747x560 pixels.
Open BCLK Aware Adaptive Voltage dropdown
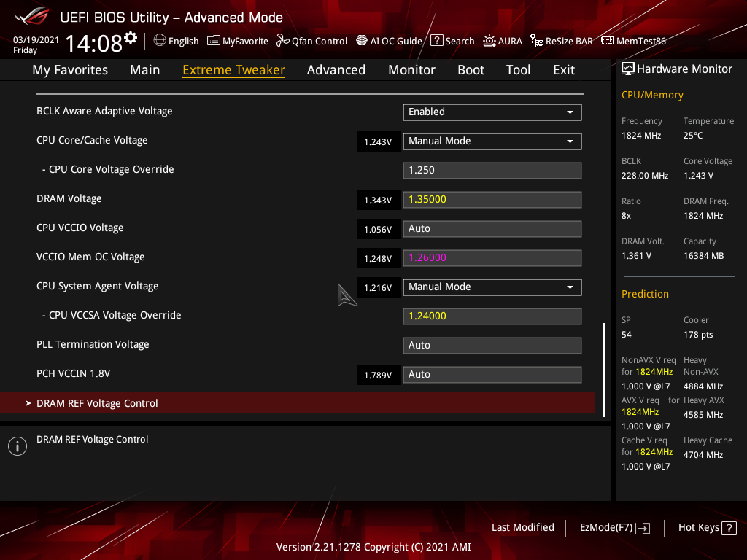point(492,112)
